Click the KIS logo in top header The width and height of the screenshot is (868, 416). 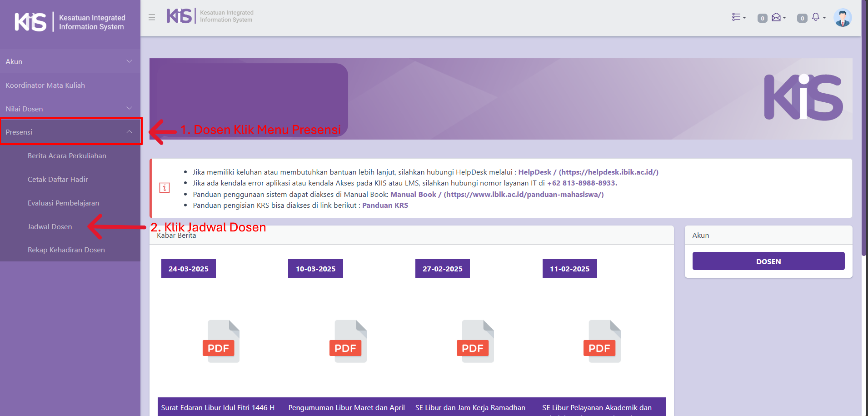pos(180,16)
